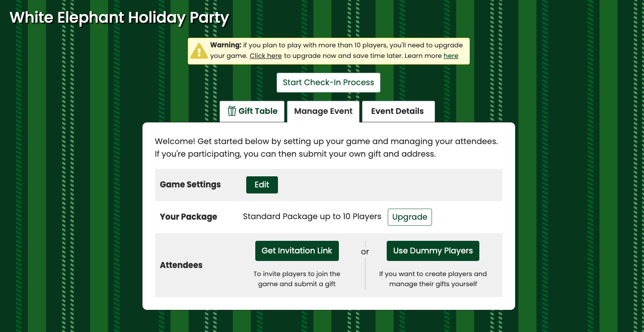
Task: Start the Check-In Process
Action: [x=328, y=83]
